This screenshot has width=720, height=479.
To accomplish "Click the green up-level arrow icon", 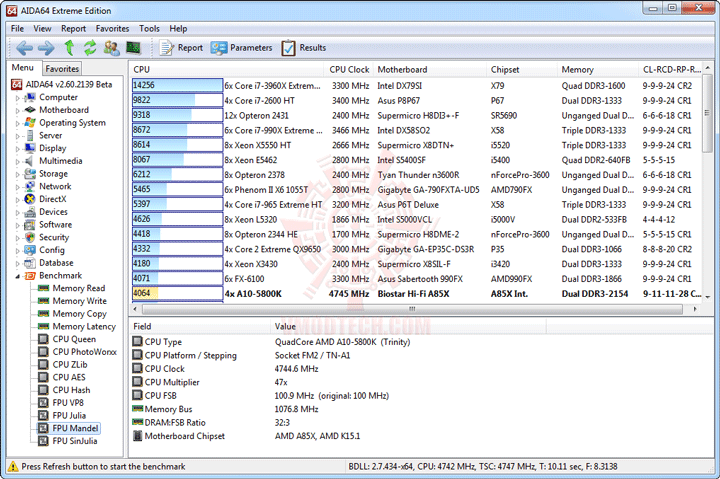I will tap(69, 47).
